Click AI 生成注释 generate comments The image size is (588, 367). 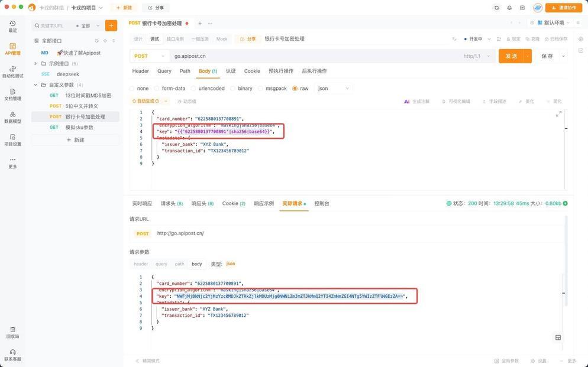coord(416,102)
